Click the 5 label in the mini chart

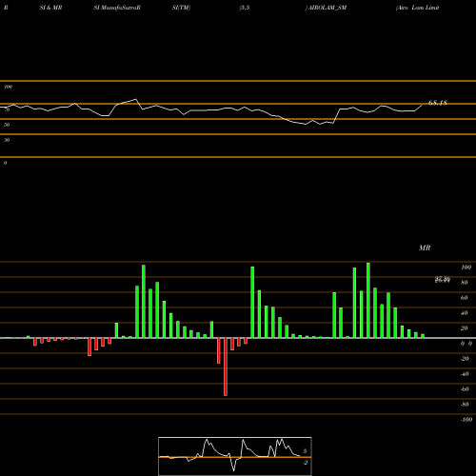point(305,451)
